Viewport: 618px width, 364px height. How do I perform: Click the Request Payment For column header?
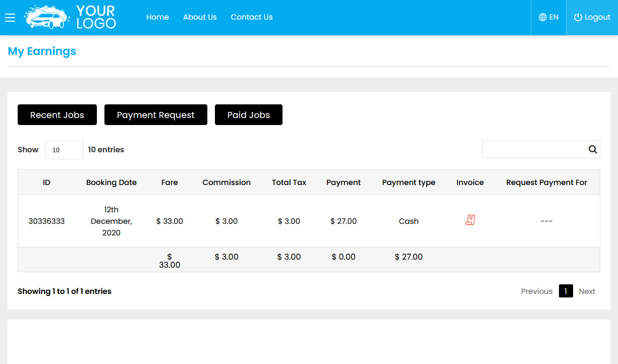point(546,183)
